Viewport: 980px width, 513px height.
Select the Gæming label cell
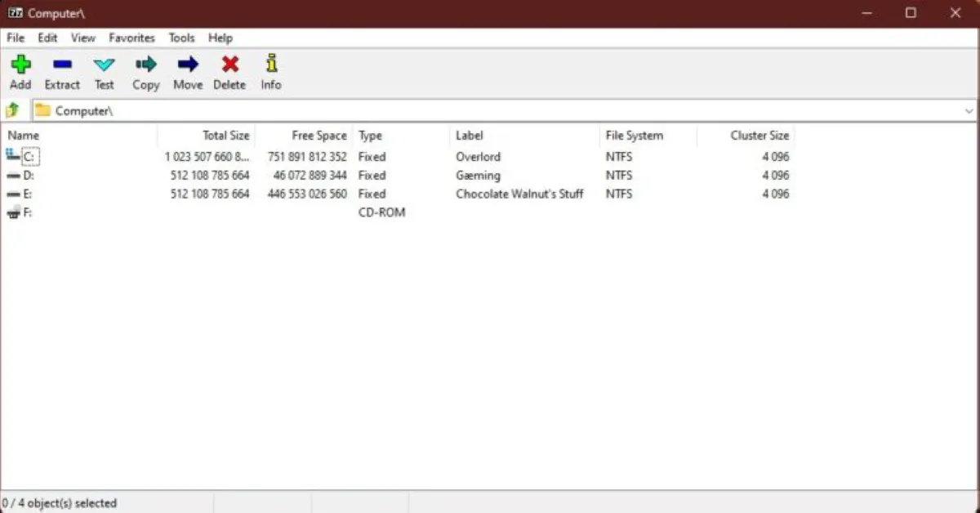pos(478,175)
